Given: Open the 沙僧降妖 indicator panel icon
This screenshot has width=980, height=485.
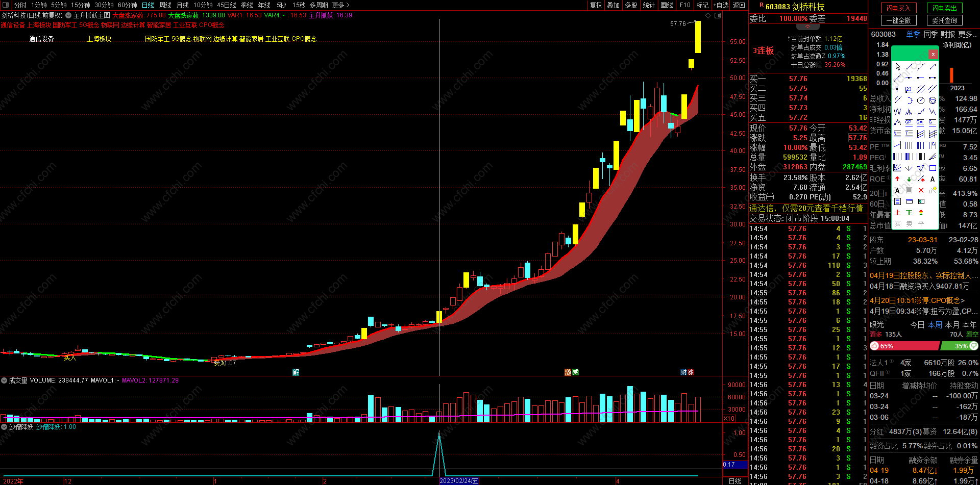Looking at the screenshot, I should click(x=4, y=427).
